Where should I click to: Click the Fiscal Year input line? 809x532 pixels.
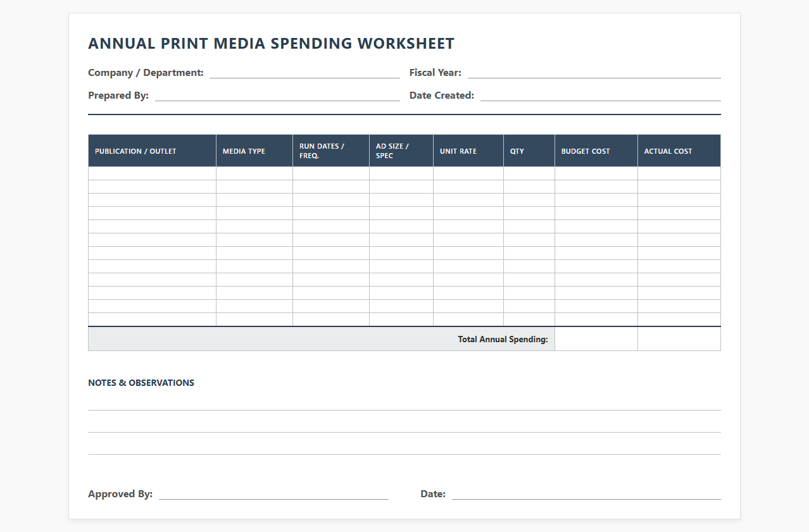click(594, 73)
